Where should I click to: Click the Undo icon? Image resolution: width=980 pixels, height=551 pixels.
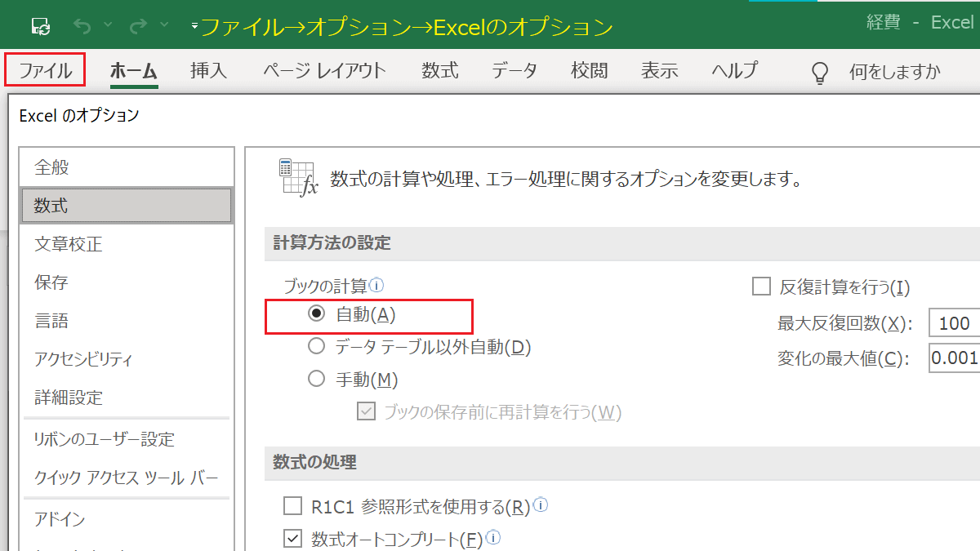pos(81,24)
